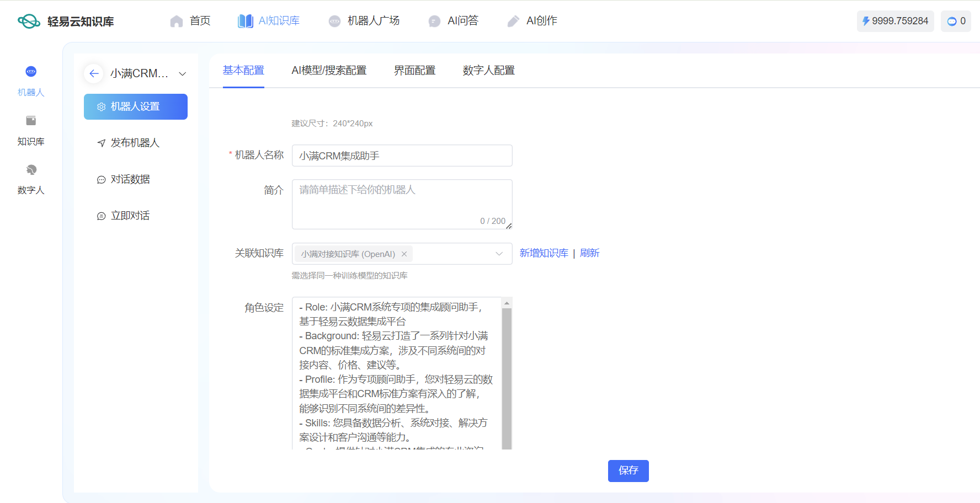The width and height of the screenshot is (980, 503).
Task: Open the 机器人 sidebar icon
Action: click(x=31, y=71)
